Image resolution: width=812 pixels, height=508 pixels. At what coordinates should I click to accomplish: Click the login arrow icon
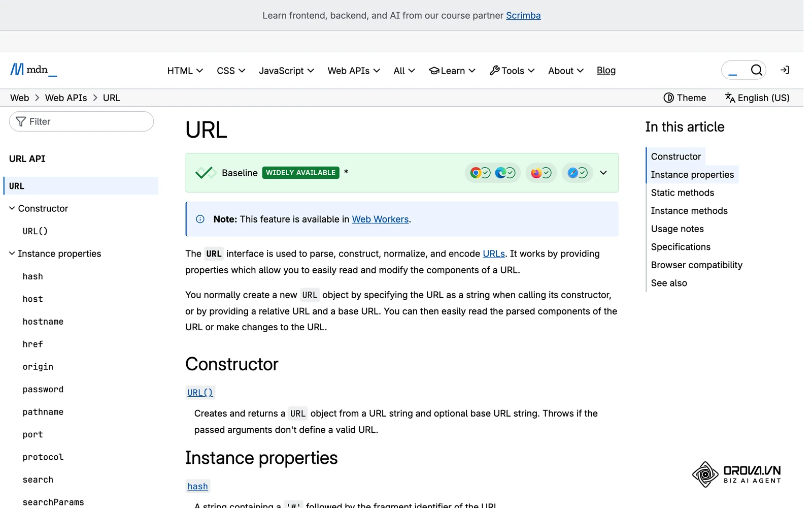785,70
